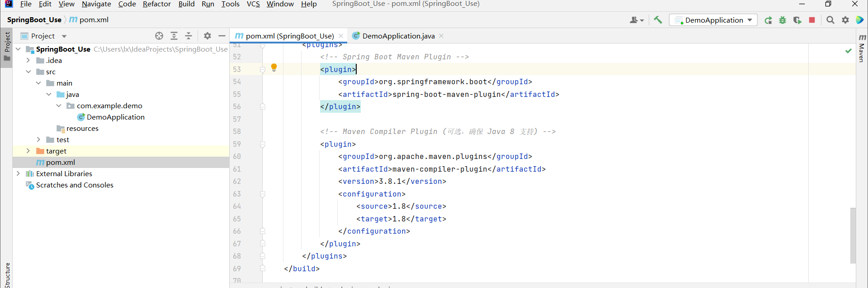Image resolution: width=868 pixels, height=288 pixels.
Task: Expand the target folder
Action: [28, 151]
